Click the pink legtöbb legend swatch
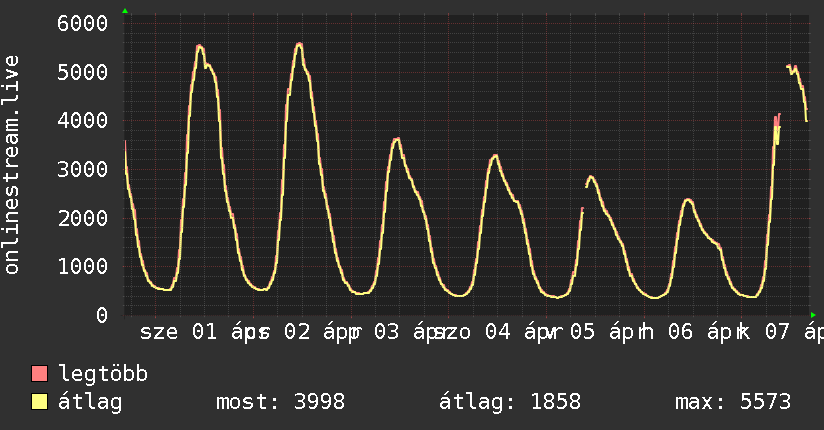Viewport: 824px width, 430px height. 39,373
